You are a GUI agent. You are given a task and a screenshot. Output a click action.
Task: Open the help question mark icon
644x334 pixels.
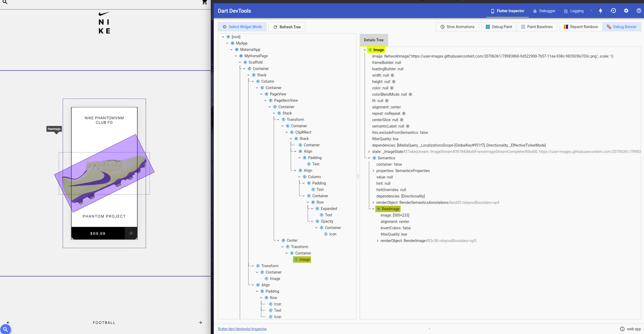[639, 11]
